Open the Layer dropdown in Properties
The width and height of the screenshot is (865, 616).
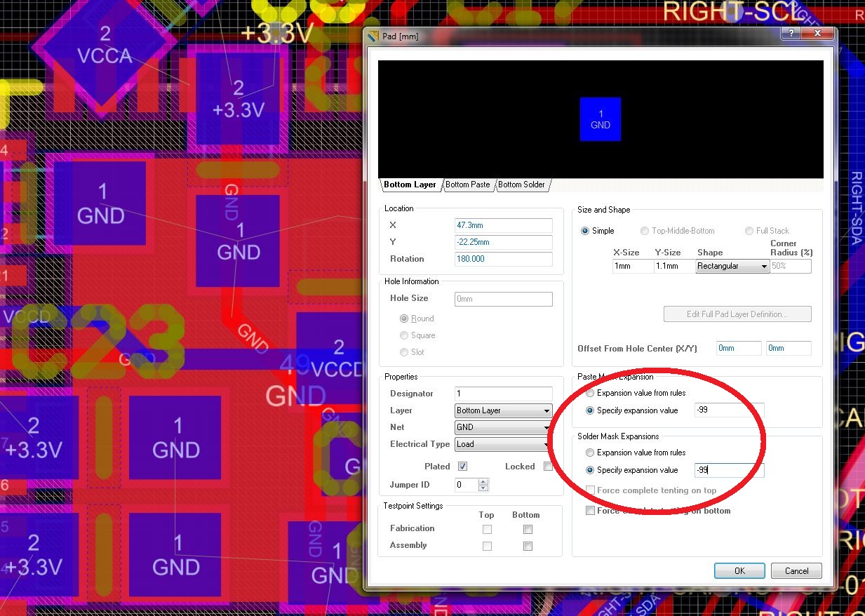tap(546, 411)
